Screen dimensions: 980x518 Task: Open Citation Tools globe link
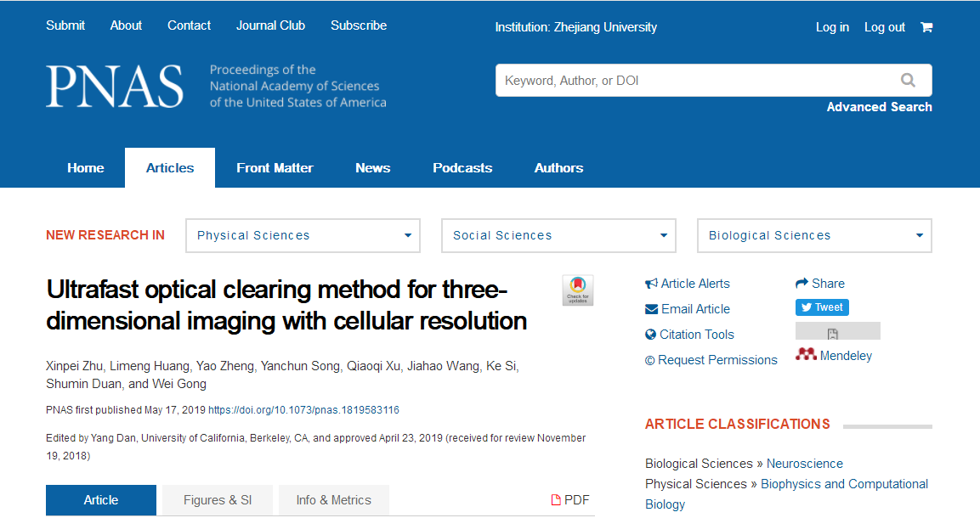pos(689,335)
